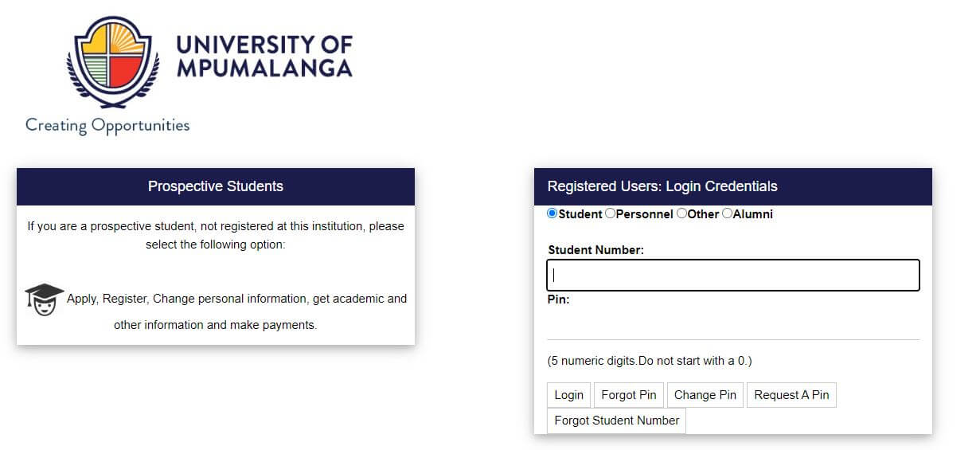The image size is (980, 450).
Task: Click the Forgot Pin button
Action: [x=628, y=395]
